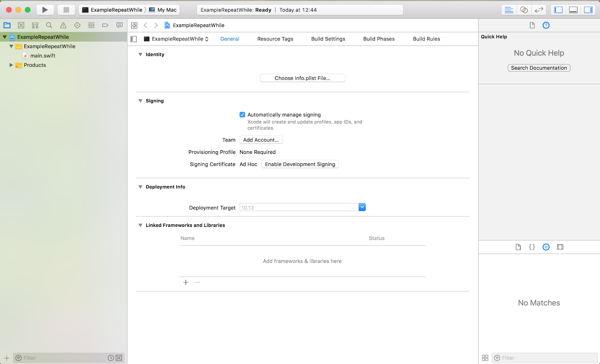The width and height of the screenshot is (600, 364).
Task: Uncheck Automatically manage signing
Action: [242, 115]
